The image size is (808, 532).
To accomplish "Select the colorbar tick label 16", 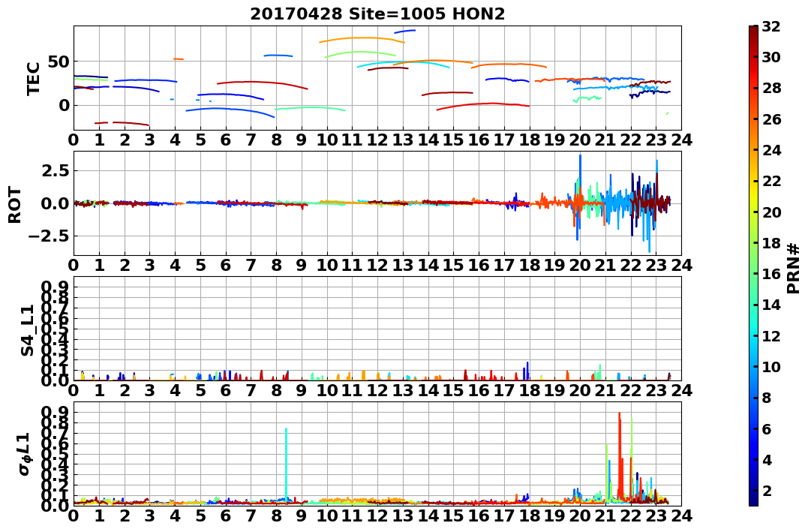I will (770, 274).
